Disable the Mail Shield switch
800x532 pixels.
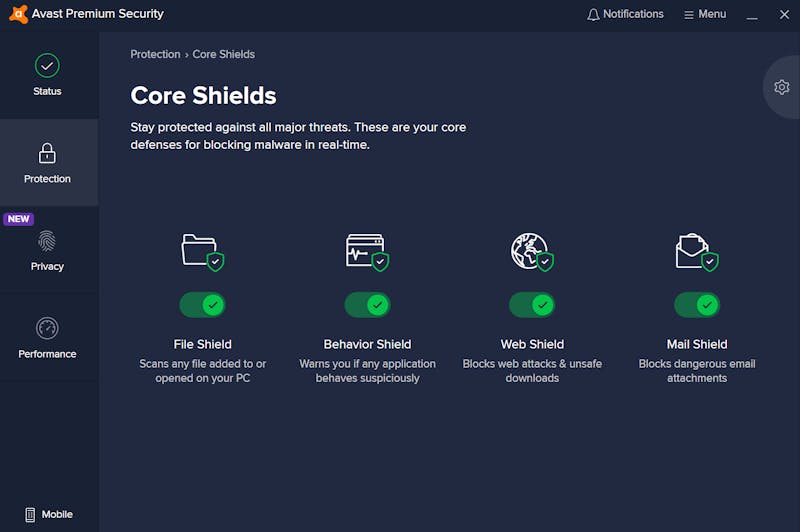(697, 305)
